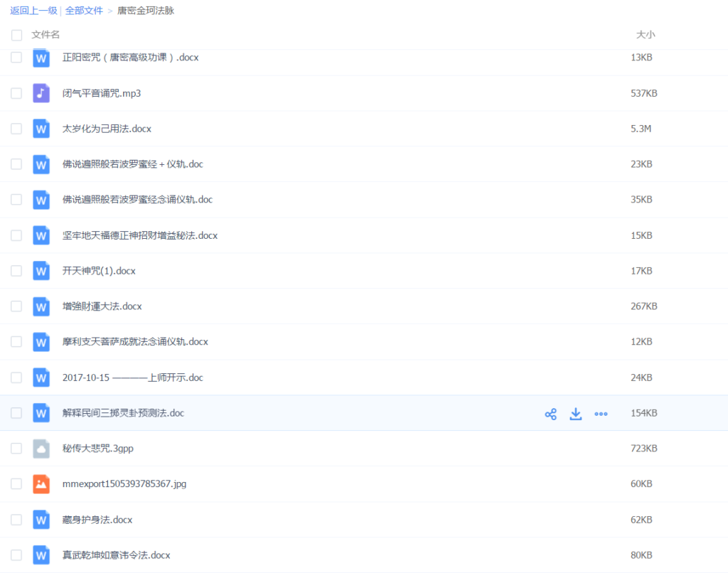Click image icon of mmexport1505393785367.jpg
Screen dimensions: 728x573
point(41,484)
